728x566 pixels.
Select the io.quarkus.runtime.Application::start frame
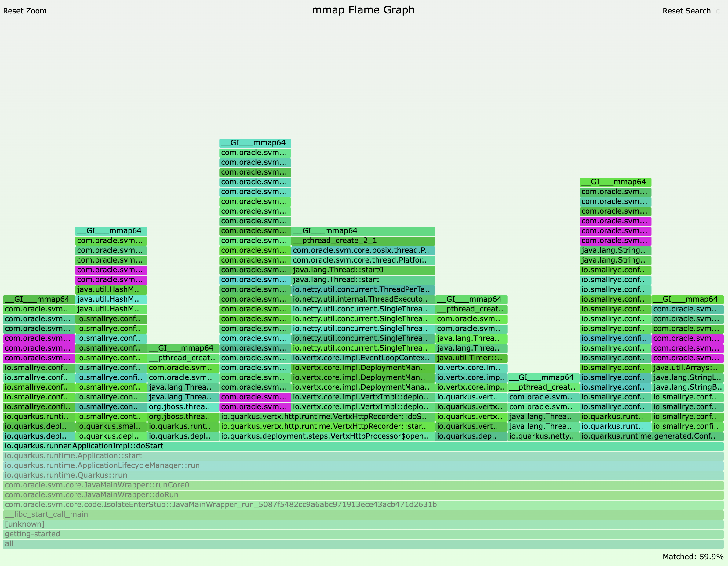(x=363, y=456)
